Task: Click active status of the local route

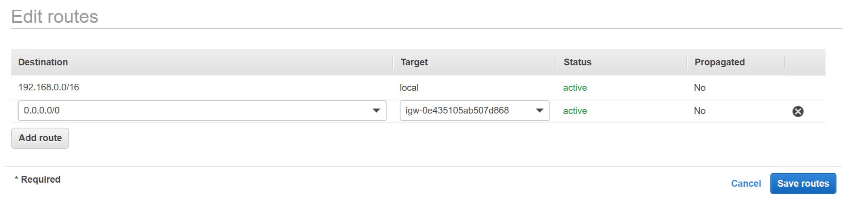Action: (x=575, y=88)
